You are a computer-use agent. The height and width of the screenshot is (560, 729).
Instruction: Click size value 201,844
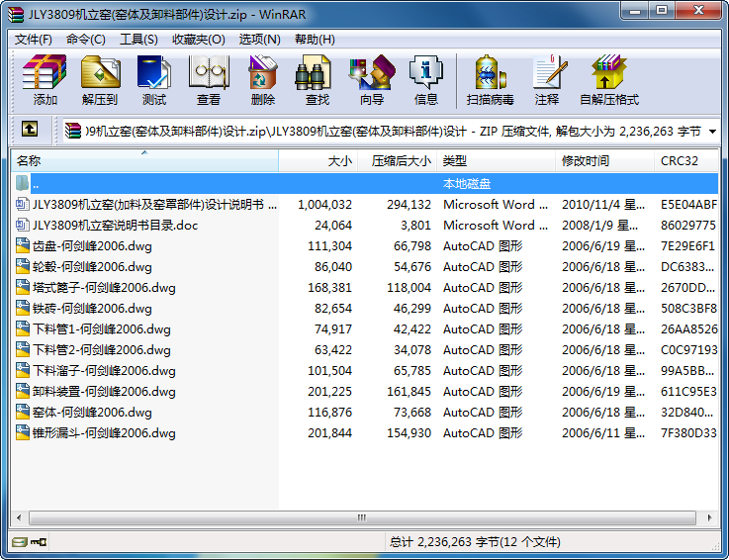(x=329, y=433)
